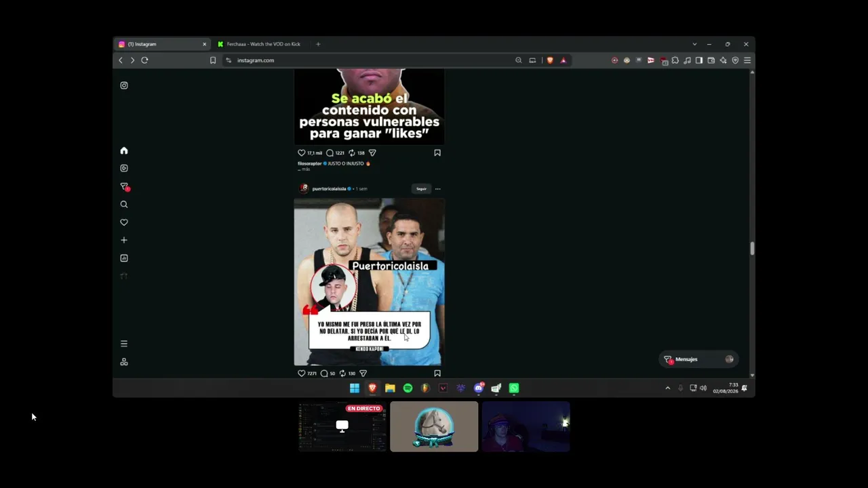
Task: Like the filosoraptor post
Action: 302,153
